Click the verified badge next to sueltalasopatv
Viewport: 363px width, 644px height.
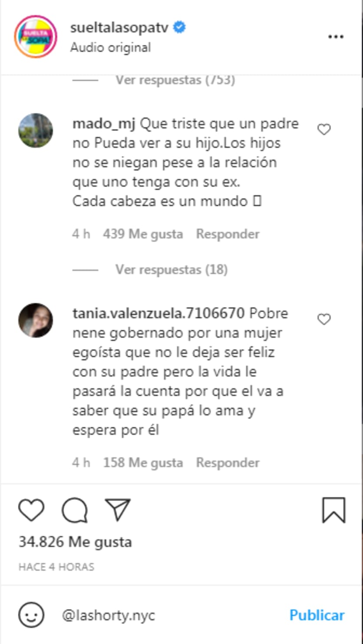point(179,27)
